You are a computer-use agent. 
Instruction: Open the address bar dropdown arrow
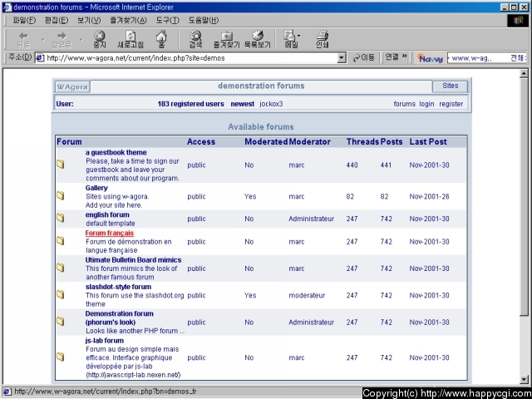pyautogui.click(x=342, y=58)
